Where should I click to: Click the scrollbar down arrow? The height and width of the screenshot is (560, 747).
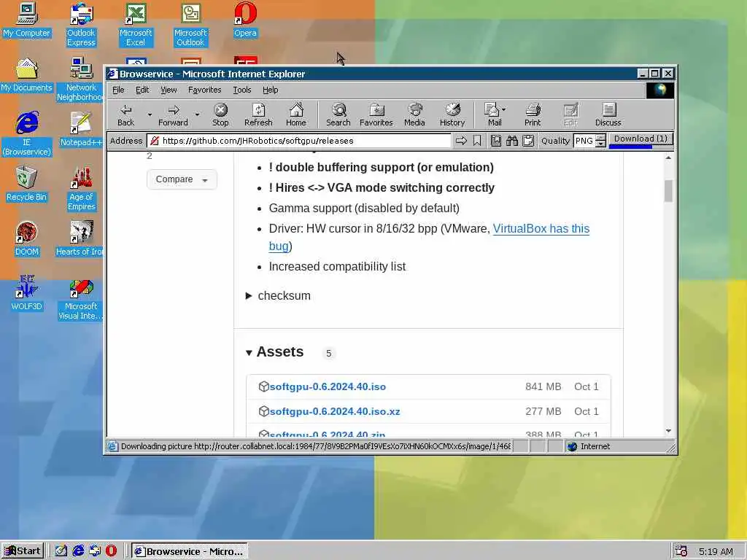(x=668, y=431)
